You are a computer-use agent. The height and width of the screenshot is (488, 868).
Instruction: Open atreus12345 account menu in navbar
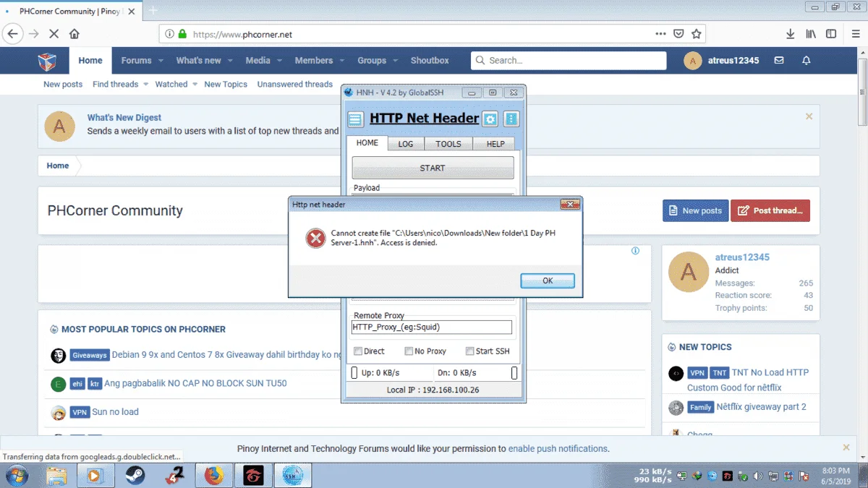coord(721,61)
